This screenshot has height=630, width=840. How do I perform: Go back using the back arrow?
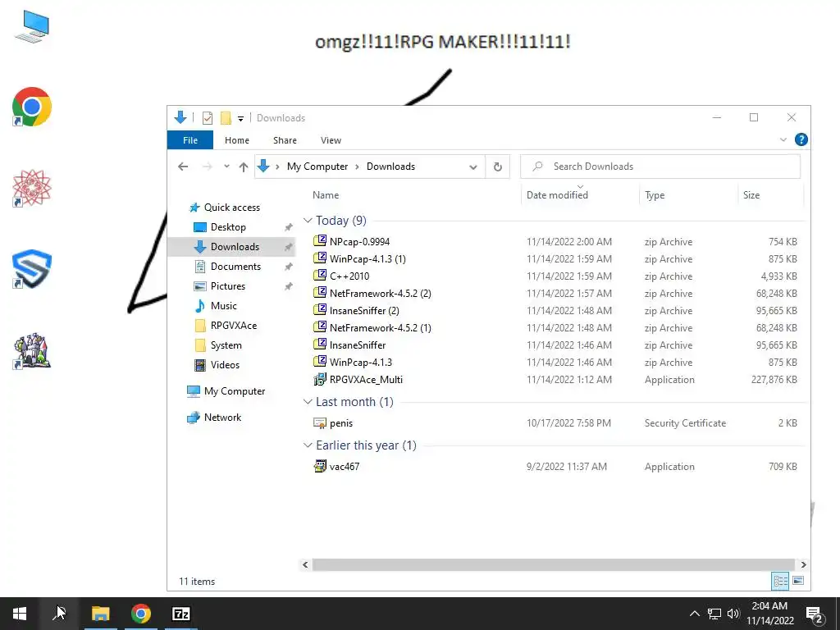click(x=183, y=167)
